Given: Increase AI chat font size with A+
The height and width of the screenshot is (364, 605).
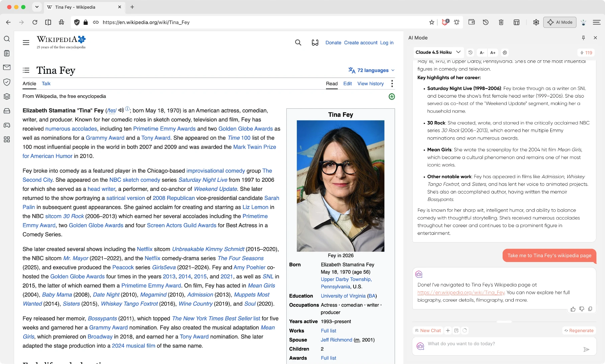Looking at the screenshot, I should pos(493,52).
